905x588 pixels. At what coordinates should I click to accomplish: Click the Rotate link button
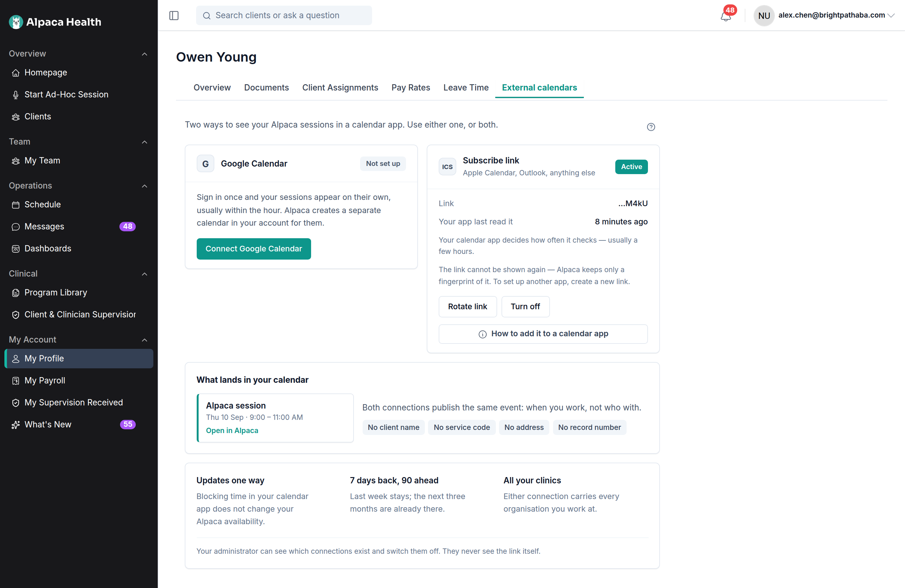[x=467, y=306]
